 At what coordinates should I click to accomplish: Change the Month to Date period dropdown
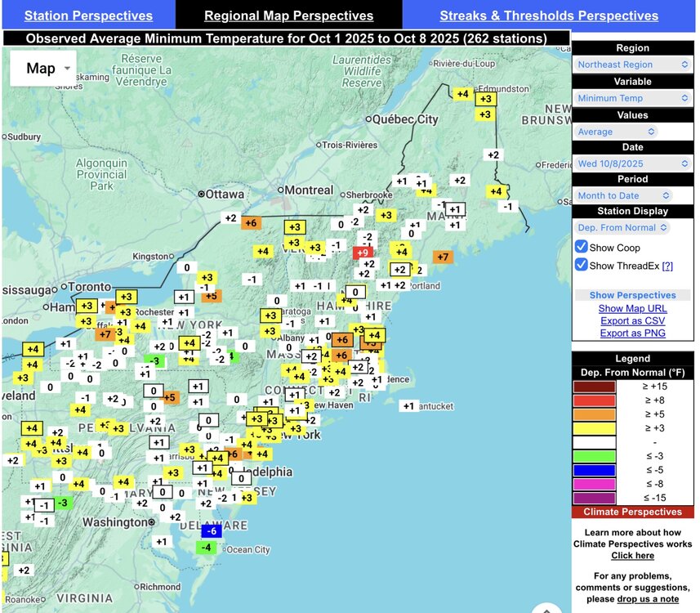(x=633, y=195)
